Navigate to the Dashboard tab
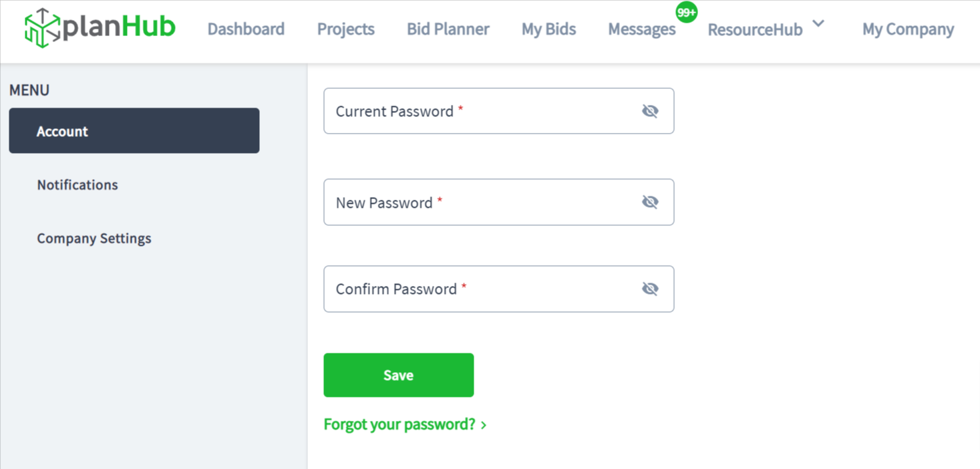This screenshot has width=980, height=469. (x=245, y=29)
